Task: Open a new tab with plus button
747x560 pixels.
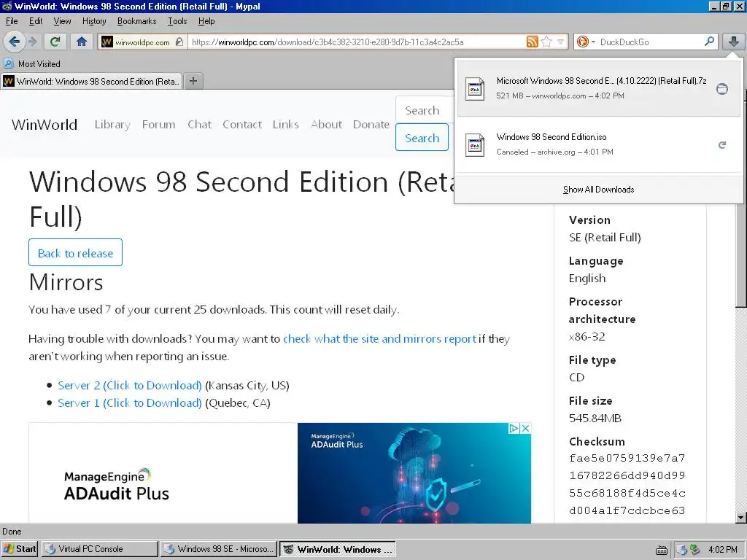Action: coord(193,81)
